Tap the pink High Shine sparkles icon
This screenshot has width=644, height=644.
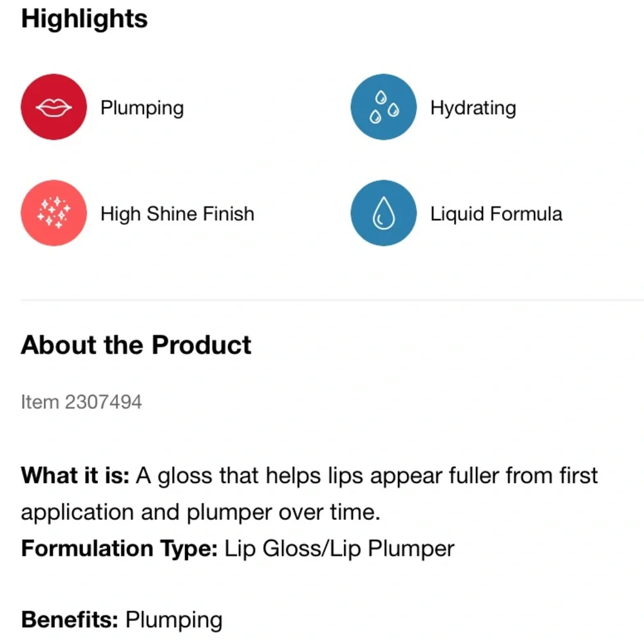(x=54, y=213)
